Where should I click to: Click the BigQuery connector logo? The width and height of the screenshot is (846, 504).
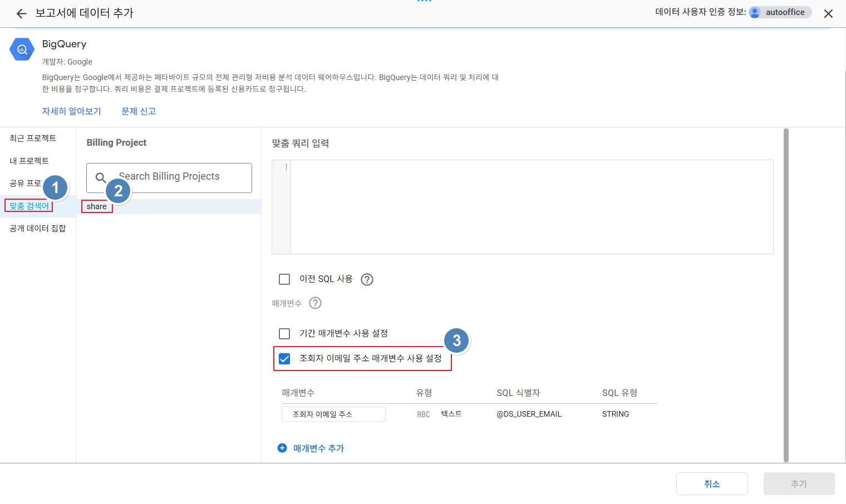22,50
